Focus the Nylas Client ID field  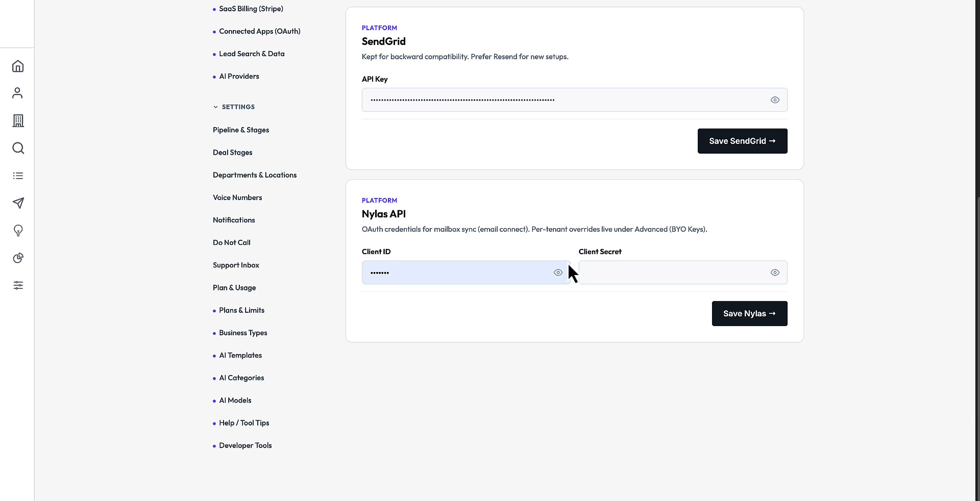pos(466,272)
